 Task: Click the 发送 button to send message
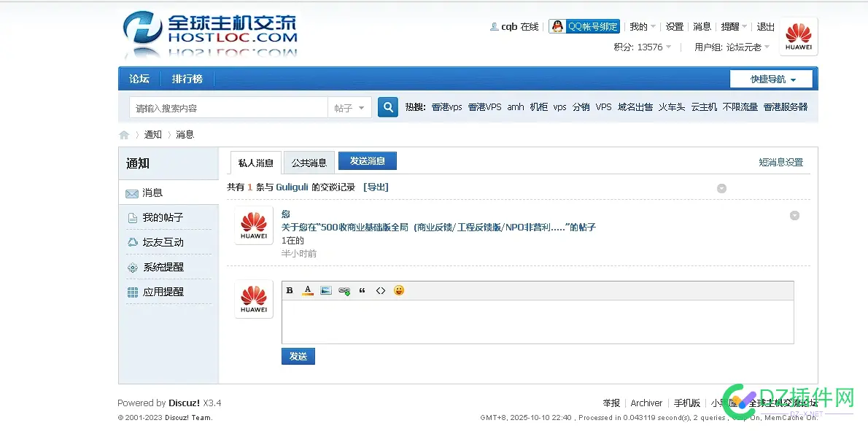[x=298, y=356]
